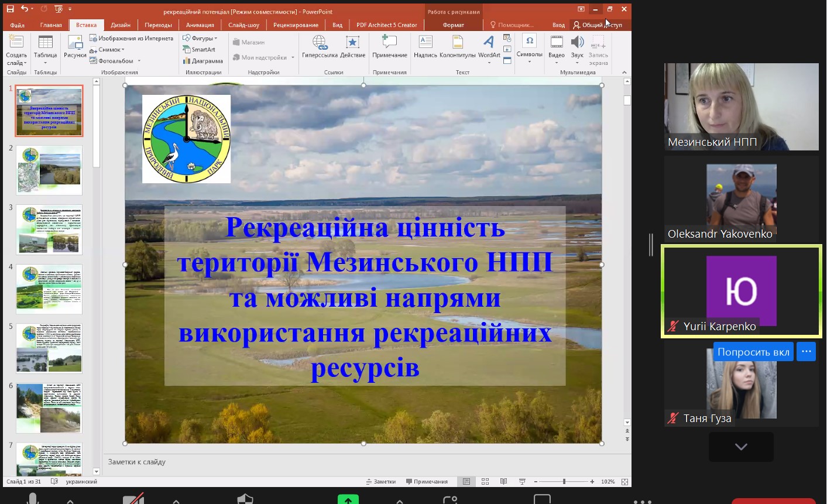Switch to slide sorter view

point(485,482)
